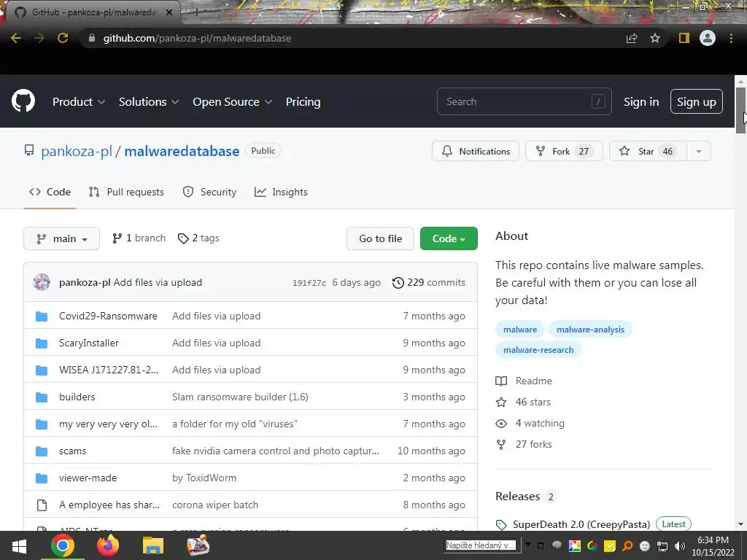Open the Readme link in About

click(524, 381)
